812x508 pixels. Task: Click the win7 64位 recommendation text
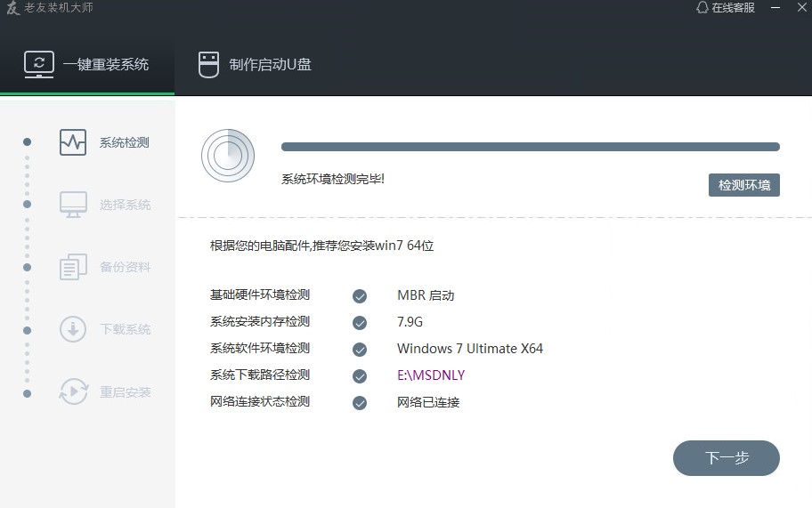(x=321, y=246)
